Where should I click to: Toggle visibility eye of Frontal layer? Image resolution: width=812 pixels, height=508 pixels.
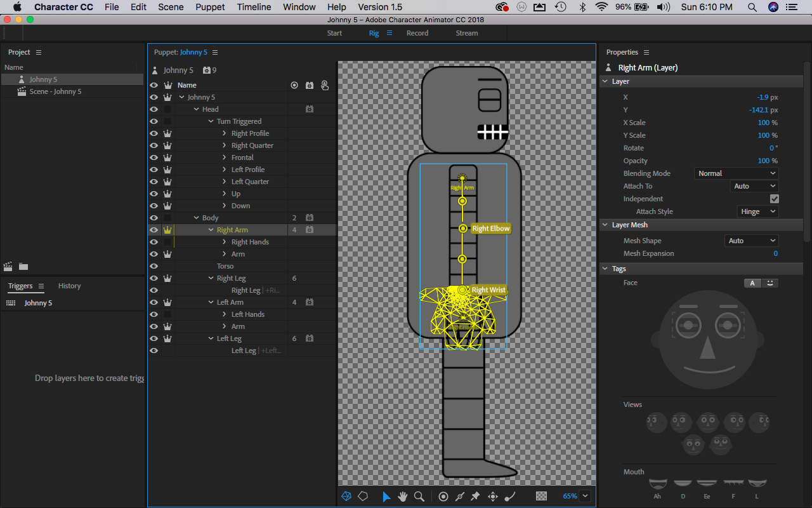154,157
